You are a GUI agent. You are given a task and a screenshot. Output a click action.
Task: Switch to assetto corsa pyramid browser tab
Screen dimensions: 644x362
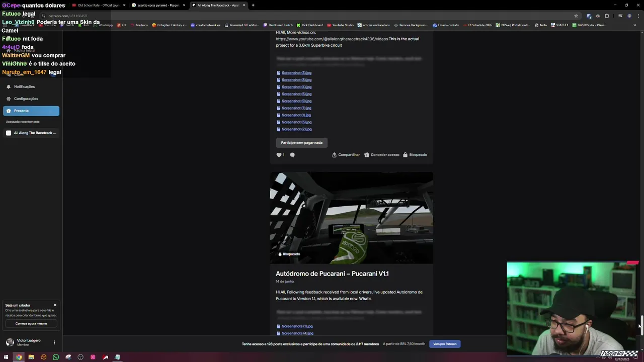[x=158, y=5]
